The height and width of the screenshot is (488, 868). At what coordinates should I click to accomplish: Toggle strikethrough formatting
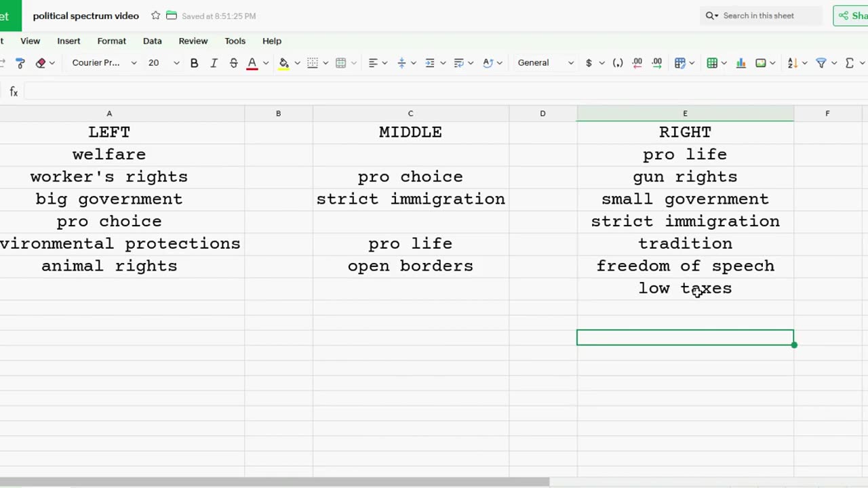[x=233, y=63]
